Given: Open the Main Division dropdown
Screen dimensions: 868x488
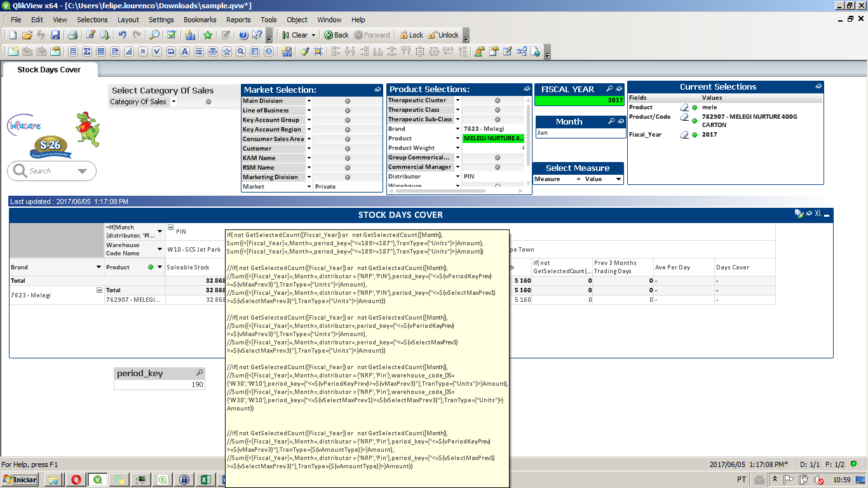Looking at the screenshot, I should [x=309, y=101].
